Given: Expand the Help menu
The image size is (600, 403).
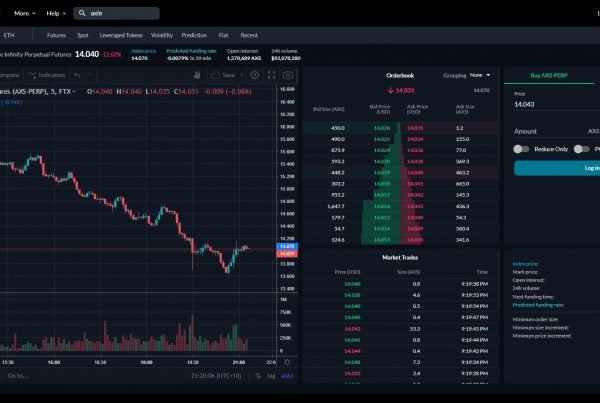Looking at the screenshot, I should pos(56,13).
